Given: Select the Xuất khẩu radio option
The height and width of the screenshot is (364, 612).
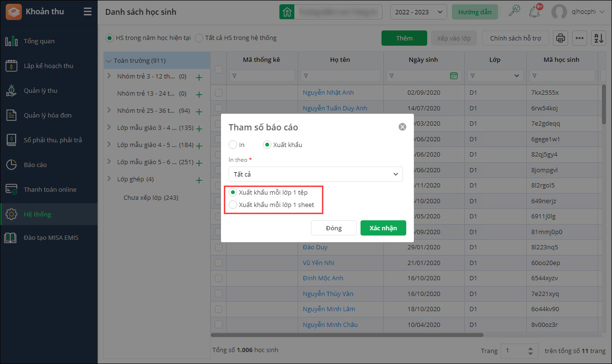Looking at the screenshot, I should (267, 145).
